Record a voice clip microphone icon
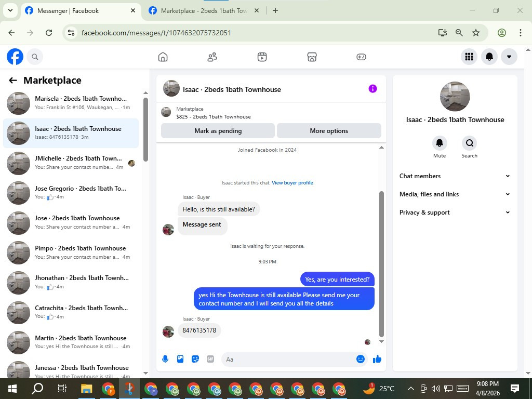532x399 pixels. [x=165, y=359]
